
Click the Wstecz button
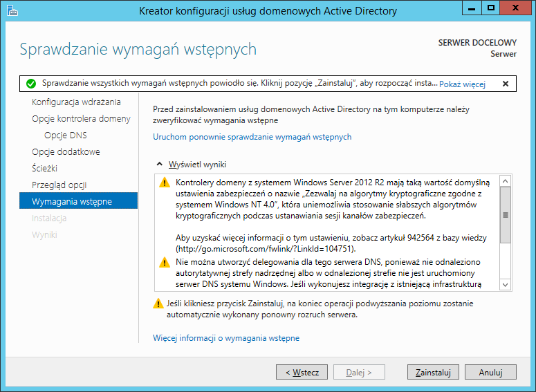pyautogui.click(x=302, y=372)
